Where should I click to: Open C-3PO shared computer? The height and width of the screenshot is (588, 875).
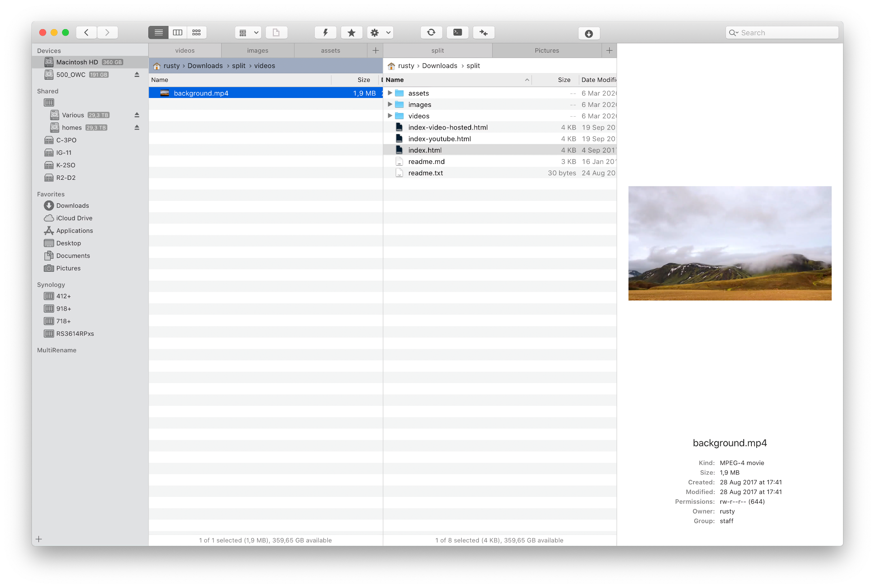(x=90, y=140)
